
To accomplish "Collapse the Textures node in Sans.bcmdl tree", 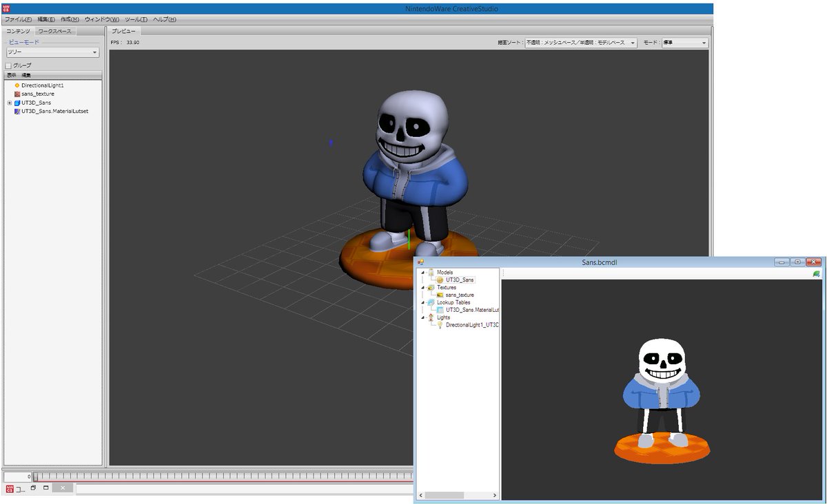I will (423, 288).
